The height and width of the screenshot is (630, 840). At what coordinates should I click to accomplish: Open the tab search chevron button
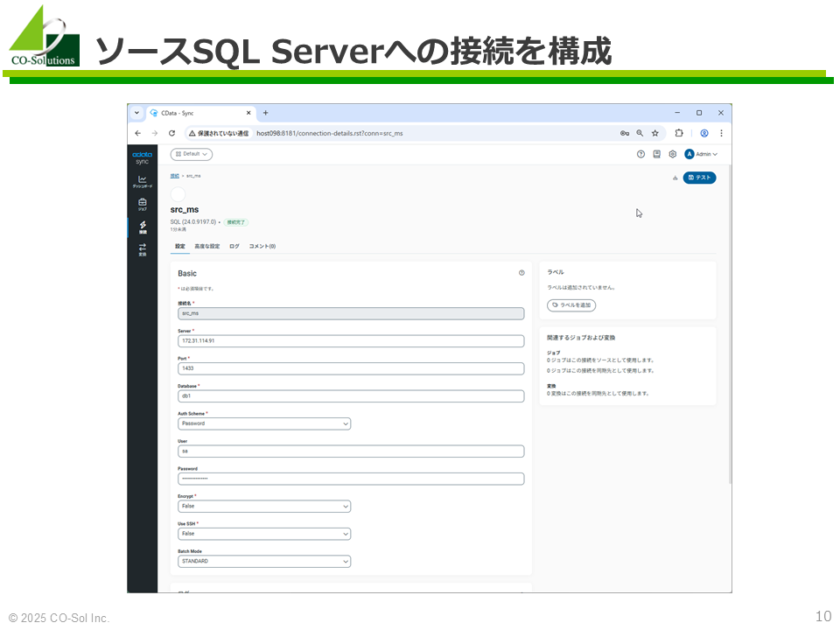[x=136, y=113]
